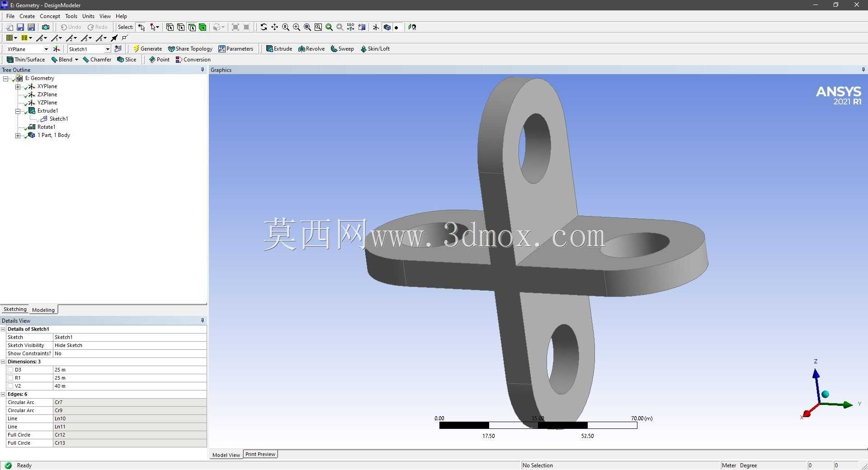Select the Box Zoom tool

pos(297,27)
